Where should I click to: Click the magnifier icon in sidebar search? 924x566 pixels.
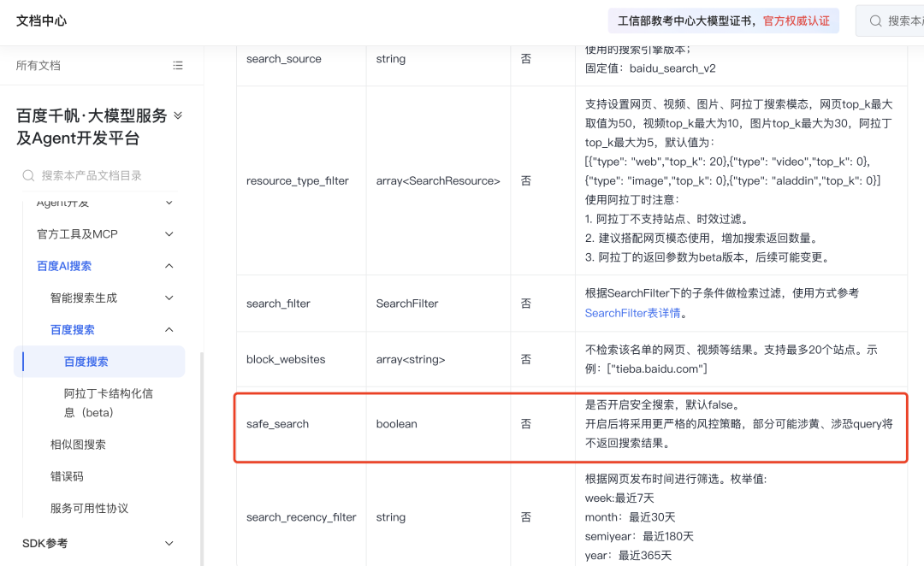[28, 175]
